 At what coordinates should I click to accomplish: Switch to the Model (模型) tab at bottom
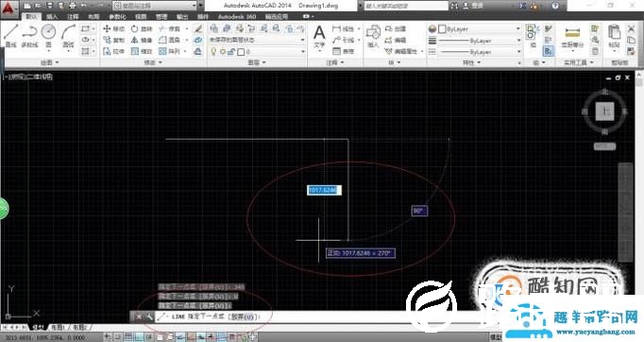(x=38, y=328)
